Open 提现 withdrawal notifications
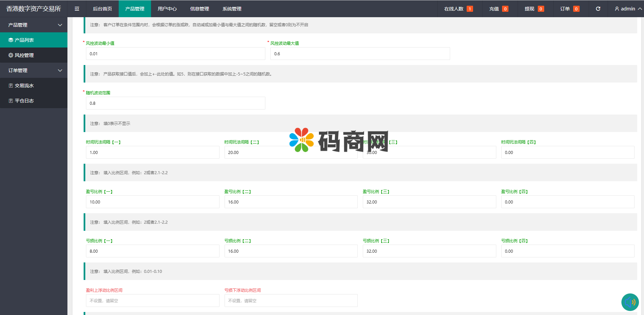 (534, 9)
